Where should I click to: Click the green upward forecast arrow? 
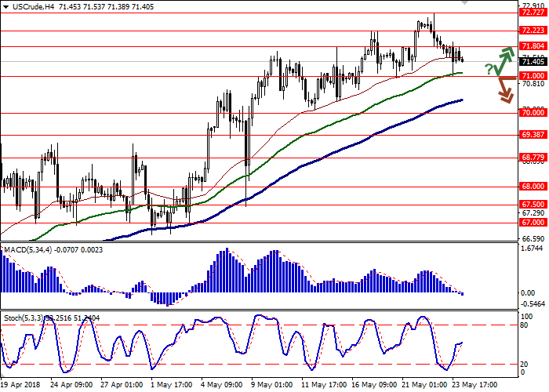coord(504,60)
